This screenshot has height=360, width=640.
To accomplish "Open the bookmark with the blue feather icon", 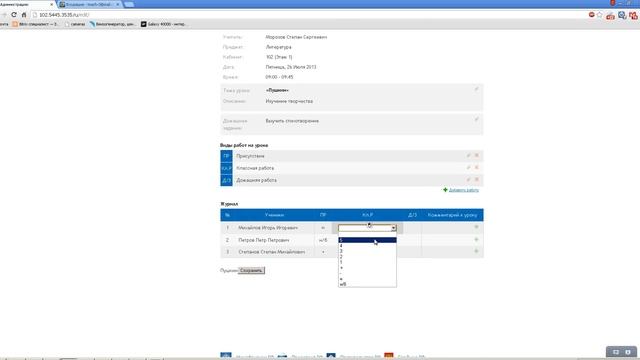I will click(113, 24).
